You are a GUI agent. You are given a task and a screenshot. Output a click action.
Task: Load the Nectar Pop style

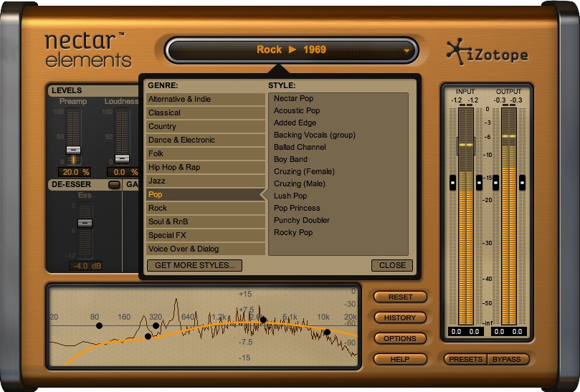[x=293, y=98]
